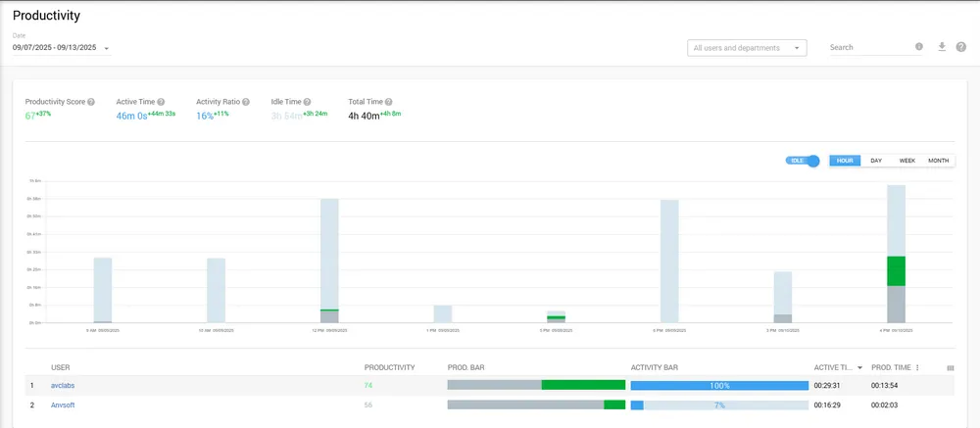This screenshot has height=428, width=980.
Task: Click the info icon beside Search field
Action: [x=919, y=47]
